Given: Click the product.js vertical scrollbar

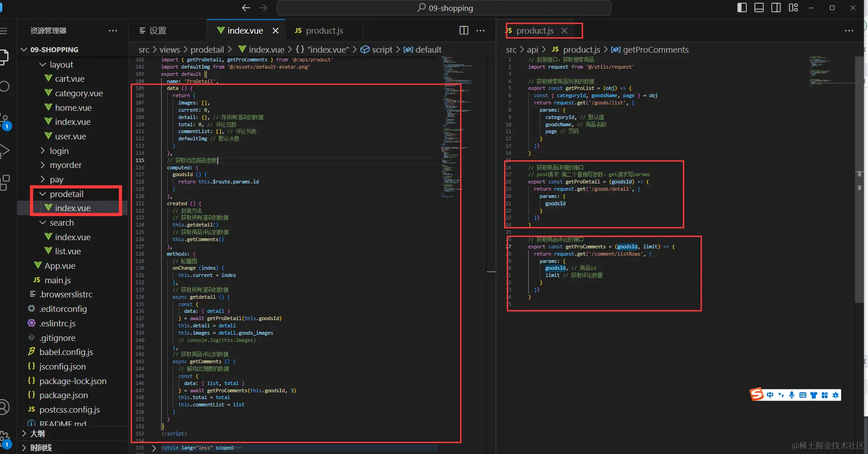Looking at the screenshot, I should pyautogui.click(x=859, y=180).
